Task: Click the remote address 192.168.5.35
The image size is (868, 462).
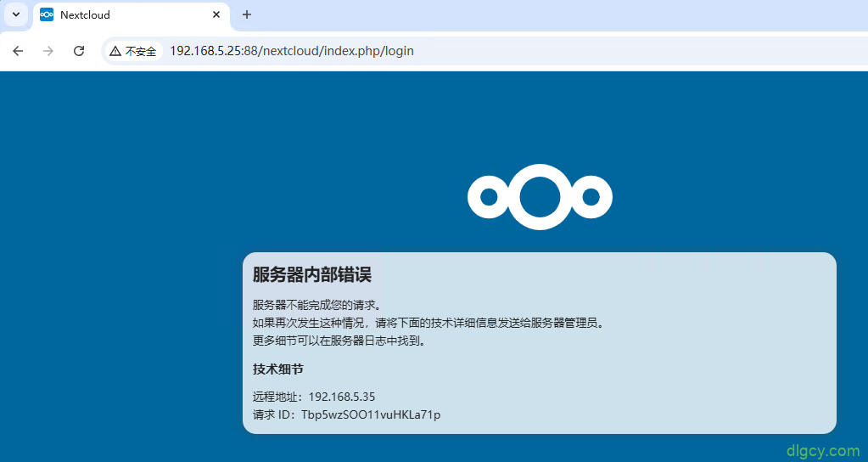Action: [x=342, y=397]
